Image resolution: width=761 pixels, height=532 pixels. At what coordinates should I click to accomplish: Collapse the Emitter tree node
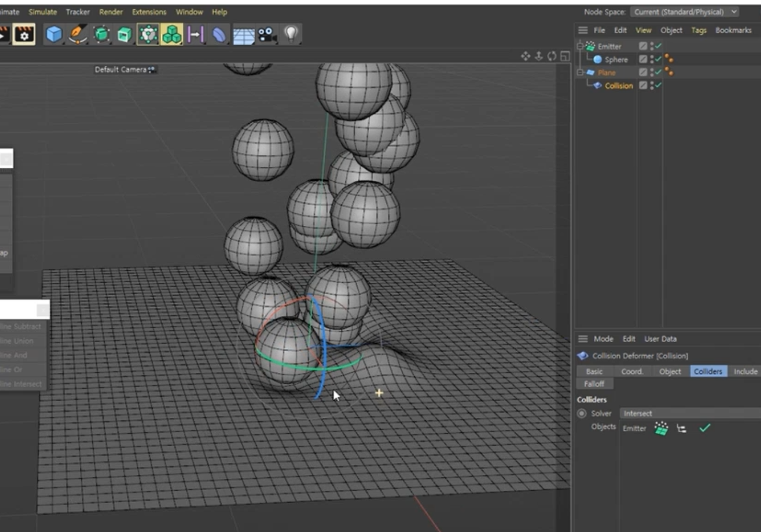click(580, 46)
